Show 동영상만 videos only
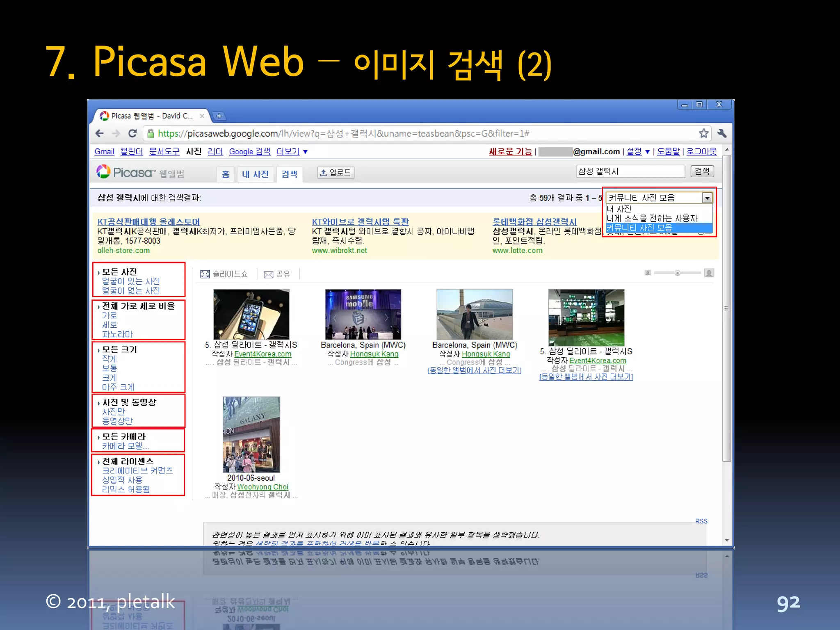The image size is (840, 630). tap(117, 421)
